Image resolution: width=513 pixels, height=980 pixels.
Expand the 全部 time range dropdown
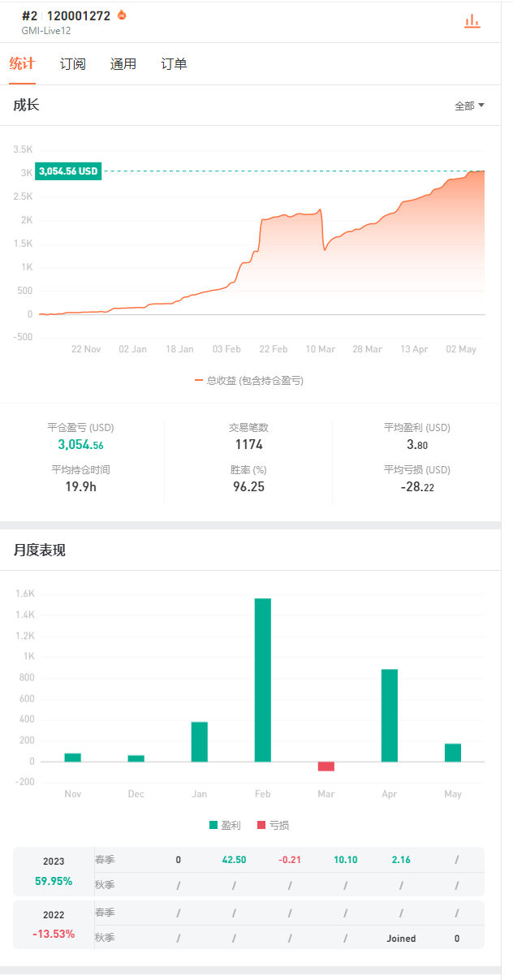[469, 106]
